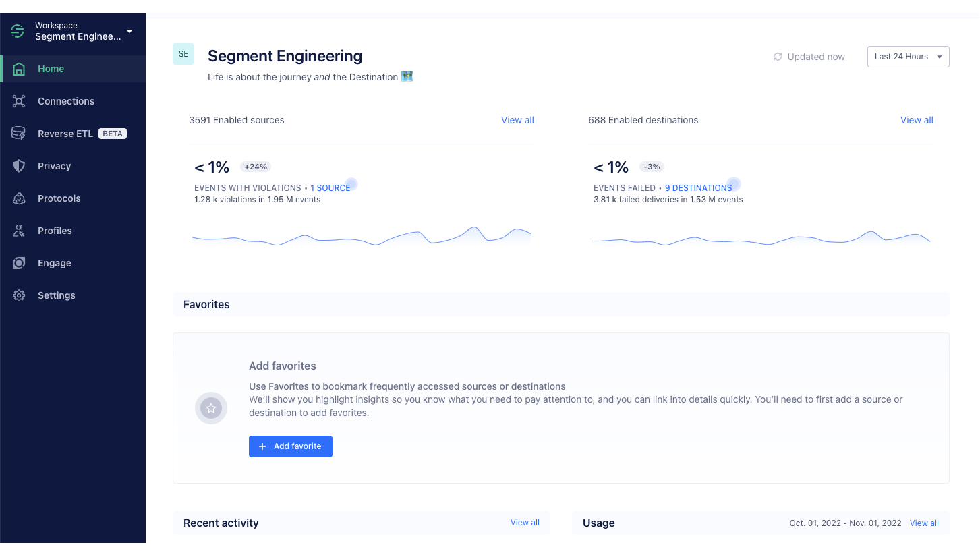Viewport: 980px width, 551px height.
Task: Click the star icon in Add favorites
Action: (211, 408)
